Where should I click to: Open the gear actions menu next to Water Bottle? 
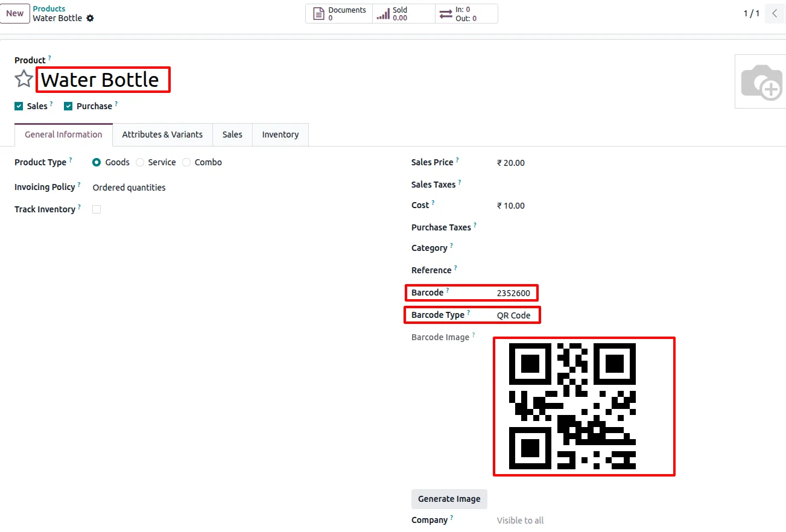pos(90,18)
